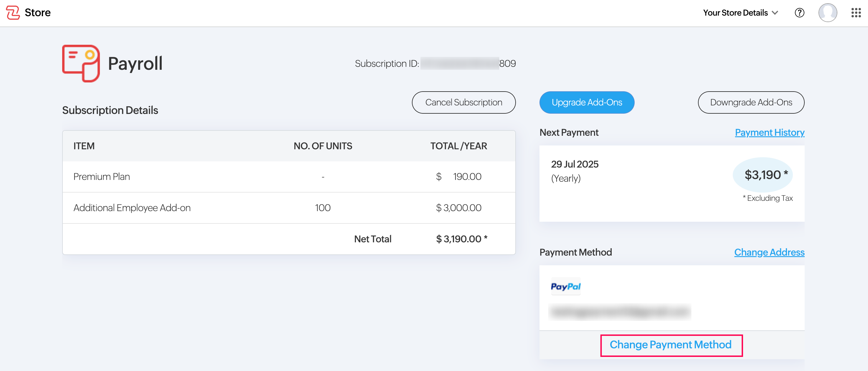
Task: Switch to the Subscription Details section heading
Action: (110, 110)
